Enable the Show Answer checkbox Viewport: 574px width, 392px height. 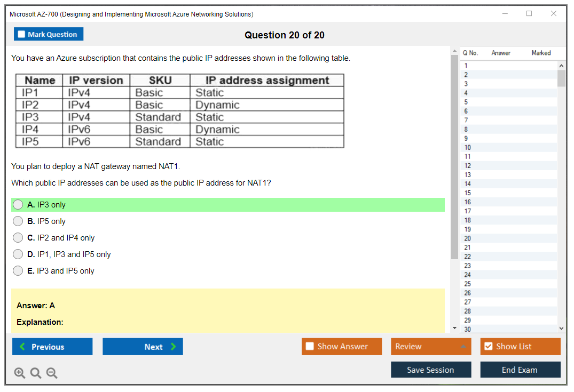tap(310, 347)
